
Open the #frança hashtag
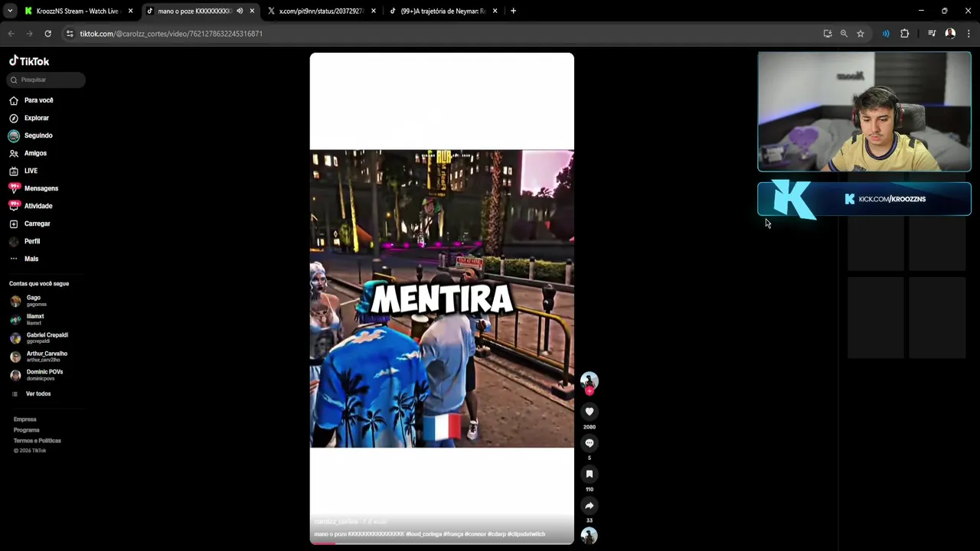[454, 534]
